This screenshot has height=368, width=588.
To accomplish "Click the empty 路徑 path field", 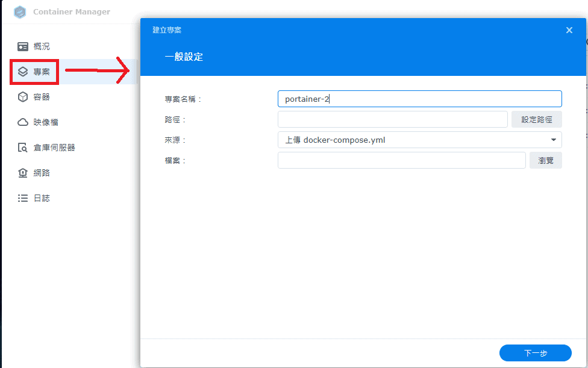I will pos(392,119).
